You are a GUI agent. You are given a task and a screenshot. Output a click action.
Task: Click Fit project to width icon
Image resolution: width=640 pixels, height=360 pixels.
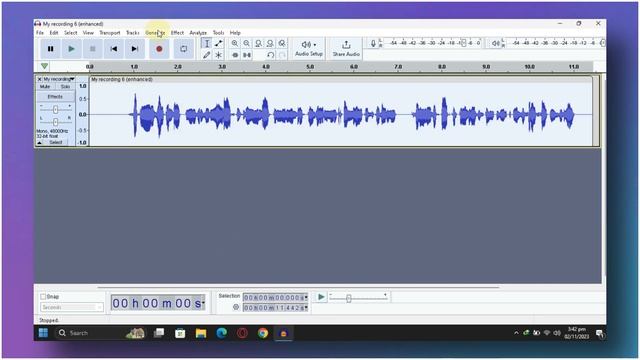(270, 43)
